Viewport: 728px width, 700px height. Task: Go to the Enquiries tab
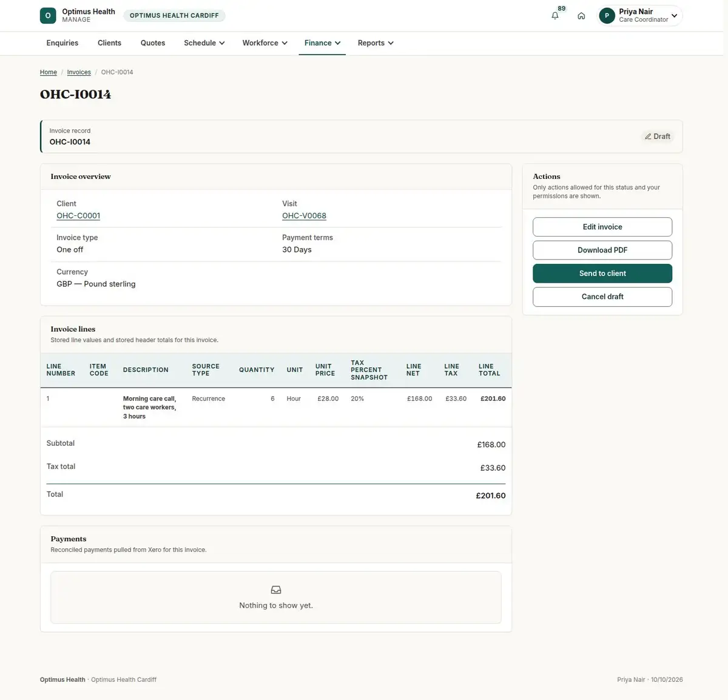(62, 43)
